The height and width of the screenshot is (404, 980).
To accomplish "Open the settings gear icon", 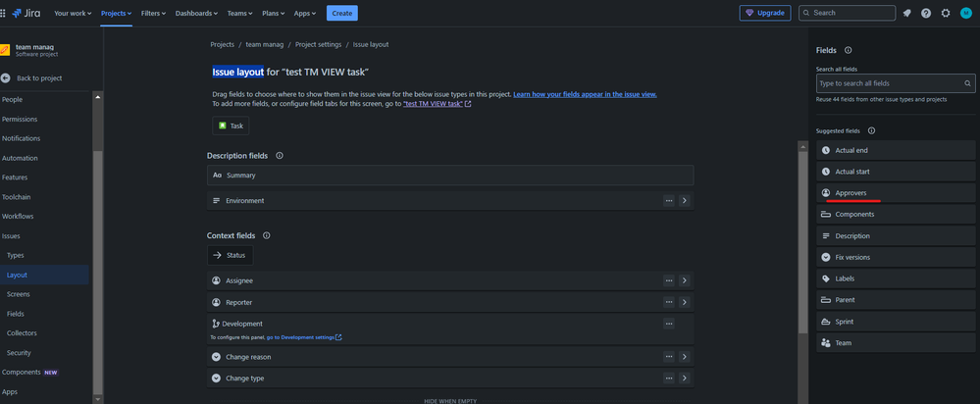I will tap(946, 13).
